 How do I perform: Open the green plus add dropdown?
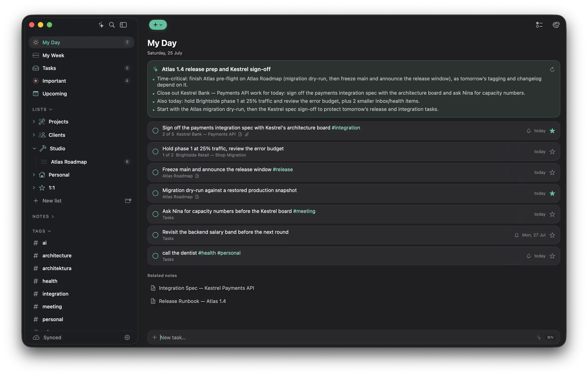pos(158,25)
